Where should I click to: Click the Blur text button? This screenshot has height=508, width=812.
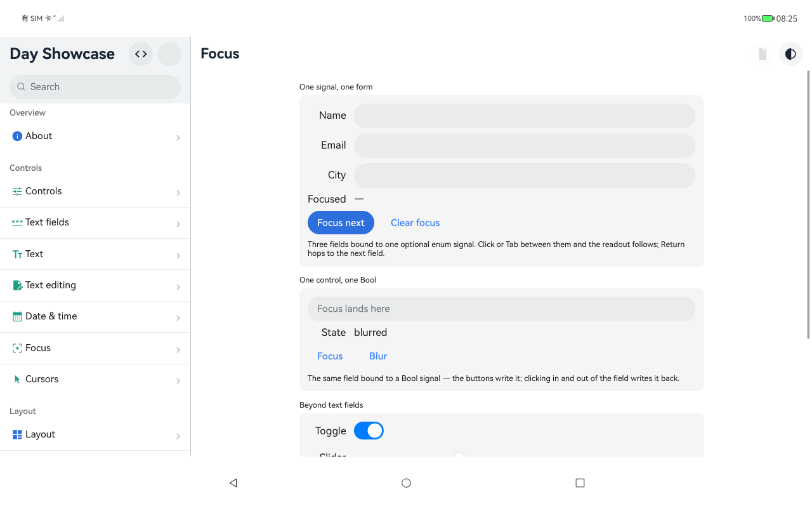[378, 356]
